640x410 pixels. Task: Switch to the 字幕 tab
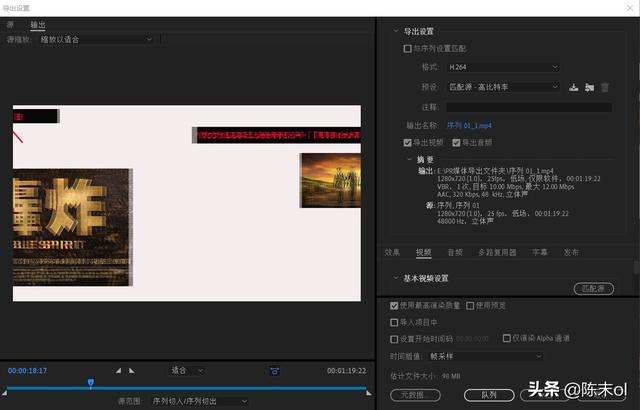tap(540, 253)
